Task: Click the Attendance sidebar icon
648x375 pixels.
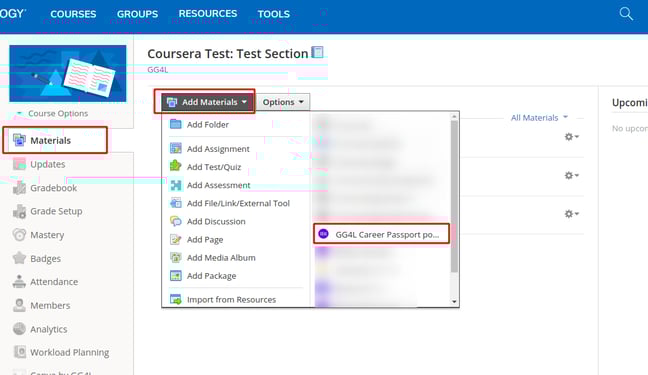Action: click(x=19, y=282)
